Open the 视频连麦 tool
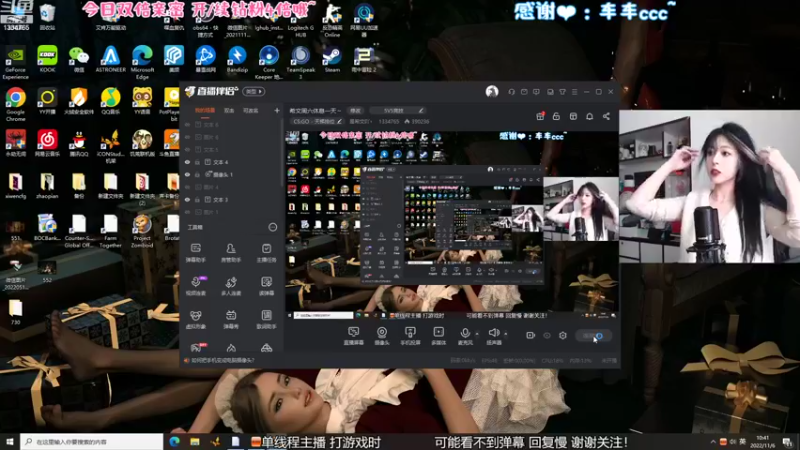This screenshot has height=450, width=800. coord(195,286)
